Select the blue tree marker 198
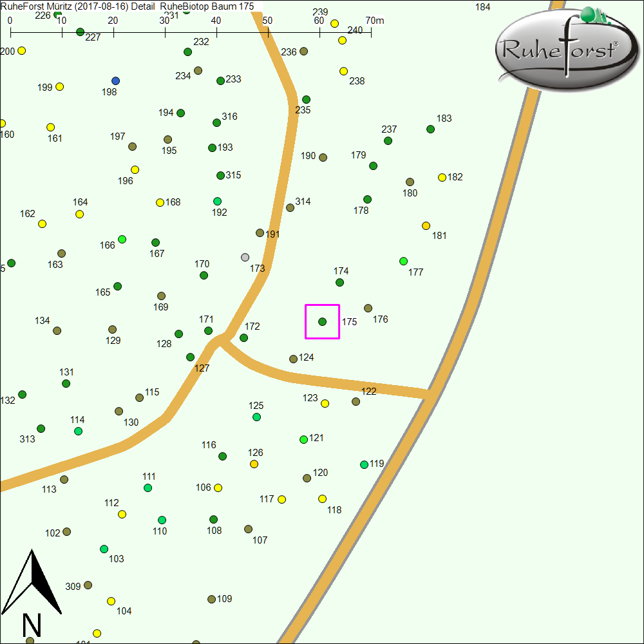The width and height of the screenshot is (644, 644). pos(115,80)
